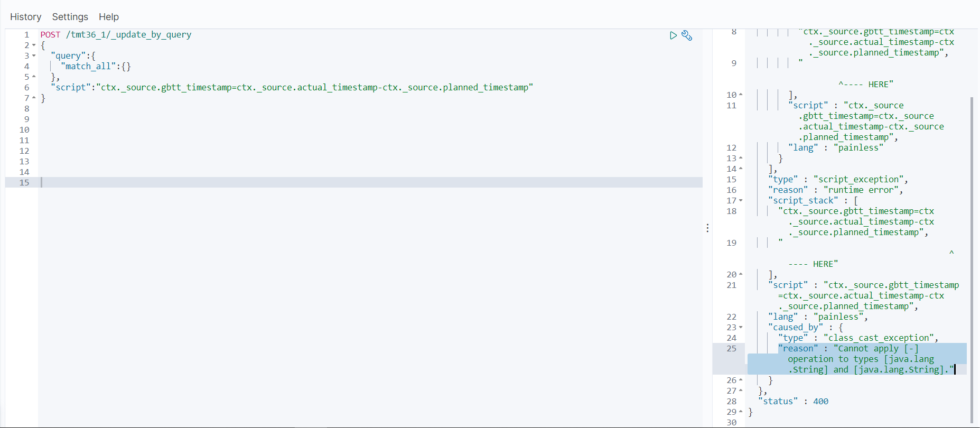Click fold marker at request editor line 5
The height and width of the screenshot is (428, 980).
click(x=34, y=77)
